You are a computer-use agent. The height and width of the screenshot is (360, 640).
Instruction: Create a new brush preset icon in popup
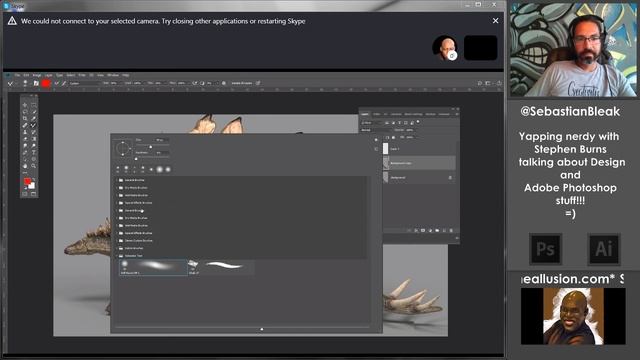376,149
